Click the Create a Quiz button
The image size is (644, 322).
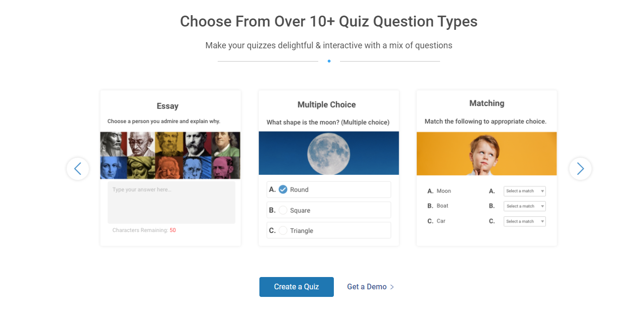coord(296,287)
